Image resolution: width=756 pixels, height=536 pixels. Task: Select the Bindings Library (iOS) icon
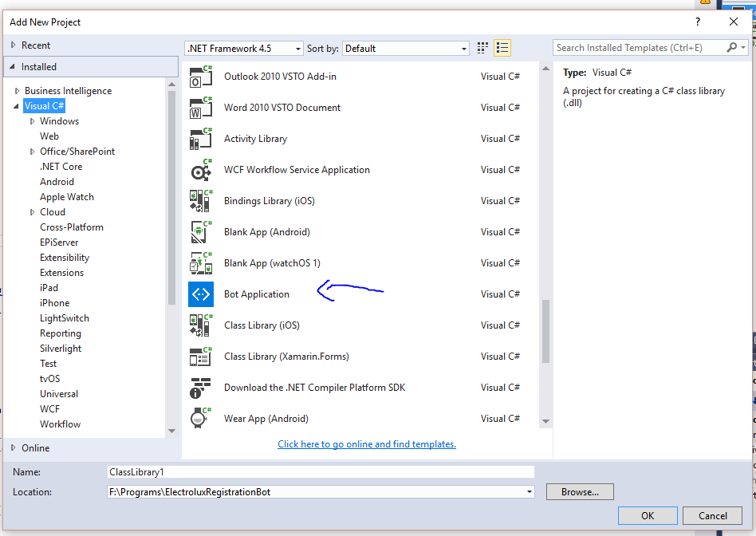point(201,201)
